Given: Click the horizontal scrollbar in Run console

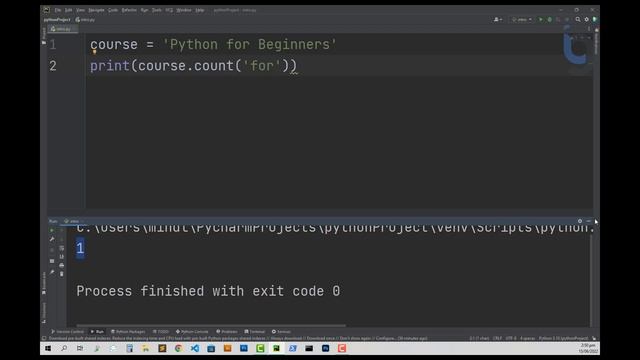Looking at the screenshot, I should [x=211, y=325].
